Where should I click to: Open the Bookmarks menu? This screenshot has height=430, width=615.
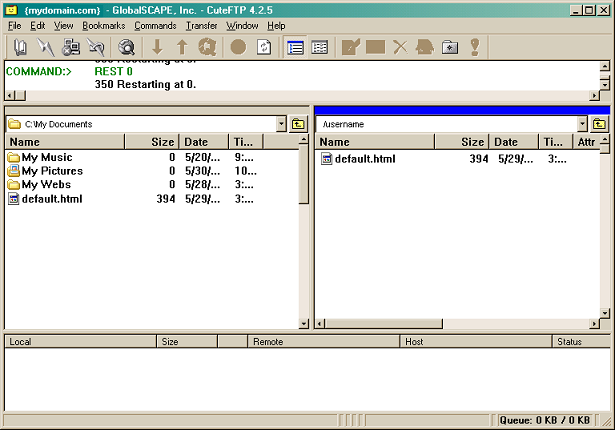click(x=103, y=25)
